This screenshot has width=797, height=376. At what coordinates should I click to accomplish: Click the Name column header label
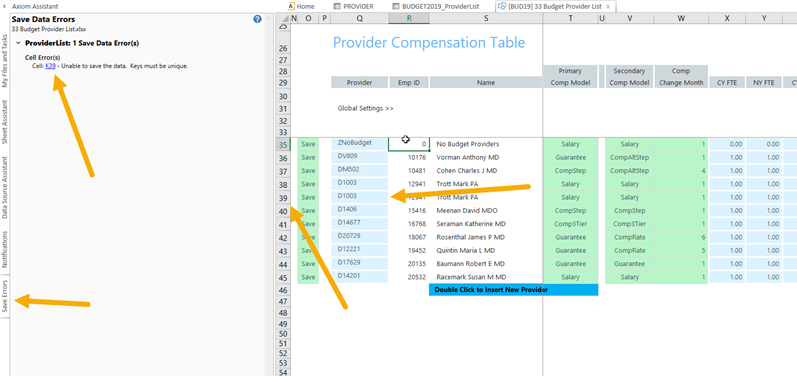click(x=486, y=82)
